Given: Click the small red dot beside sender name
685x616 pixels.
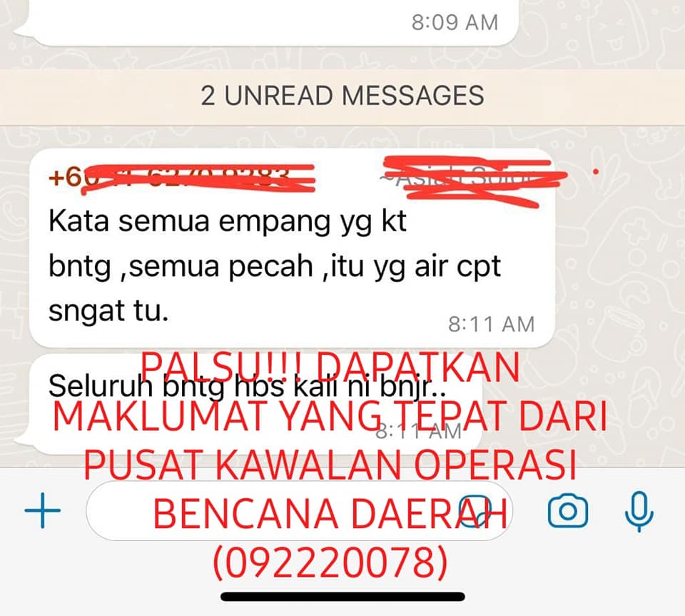Looking at the screenshot, I should [x=595, y=173].
